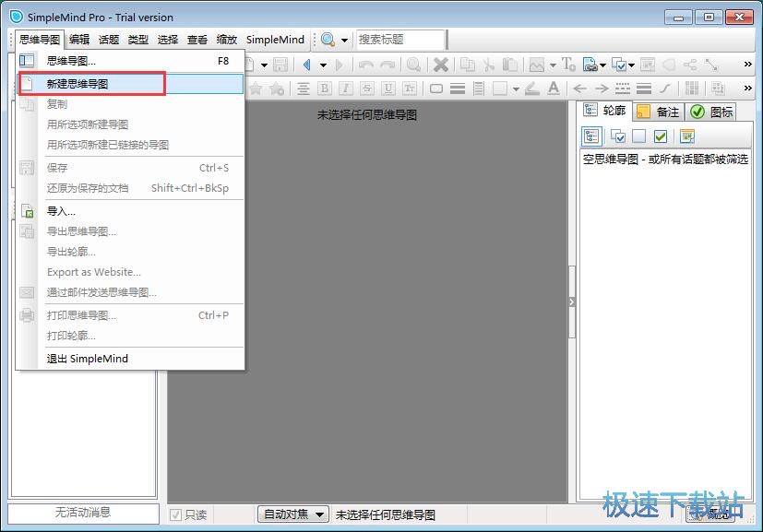763x532 pixels.
Task: Expand the top toolbar overflow chevron
Action: click(748, 65)
